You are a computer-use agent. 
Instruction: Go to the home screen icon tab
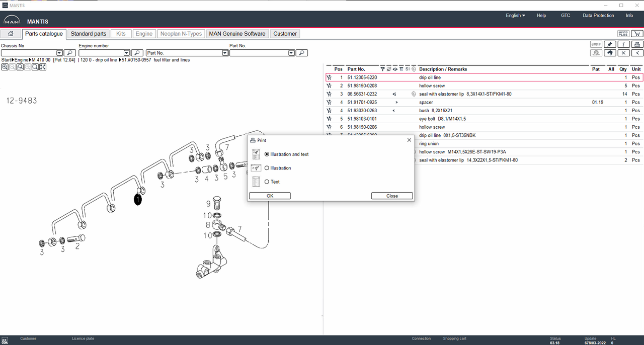[11, 34]
